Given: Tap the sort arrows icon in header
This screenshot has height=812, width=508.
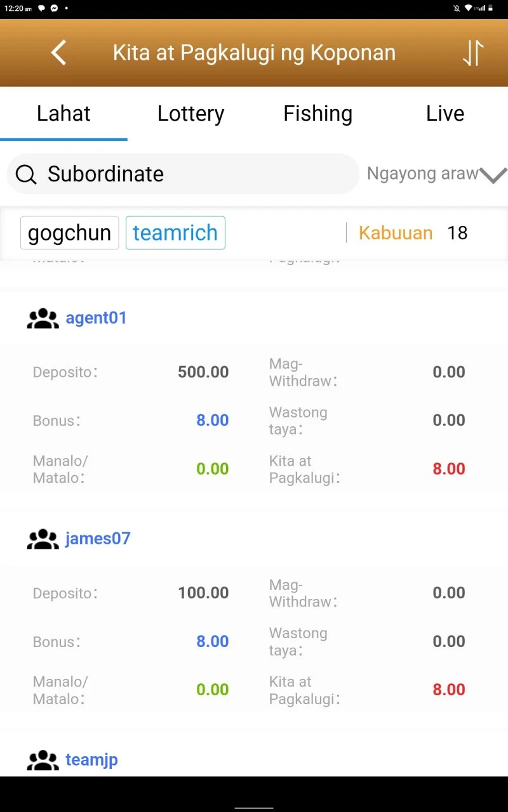Looking at the screenshot, I should point(473,53).
